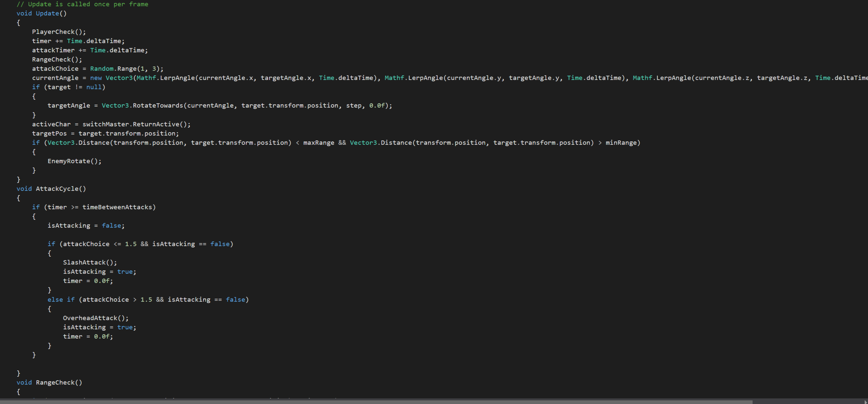This screenshot has height=404, width=868.
Task: Click 'Update' in the void Update() declaration
Action: [47, 13]
